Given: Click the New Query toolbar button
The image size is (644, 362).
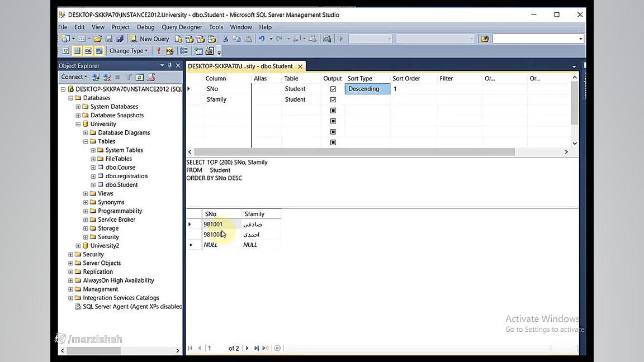Looking at the screenshot, I should [x=149, y=39].
